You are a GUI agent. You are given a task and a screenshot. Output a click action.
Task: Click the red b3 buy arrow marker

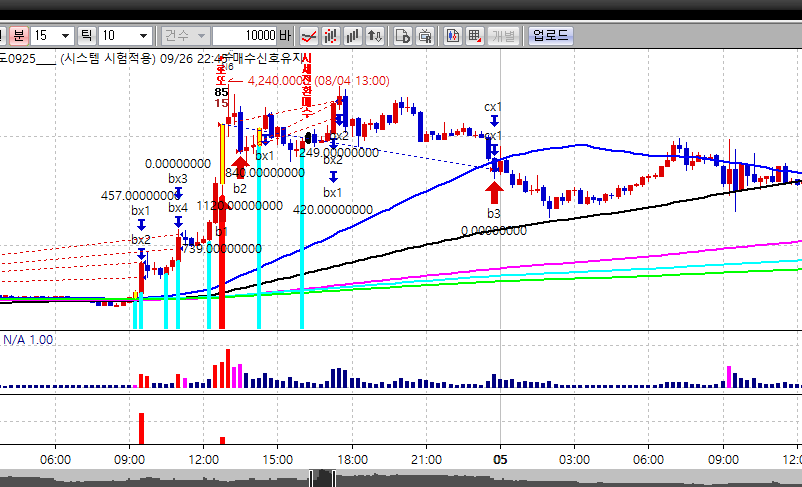pos(494,191)
